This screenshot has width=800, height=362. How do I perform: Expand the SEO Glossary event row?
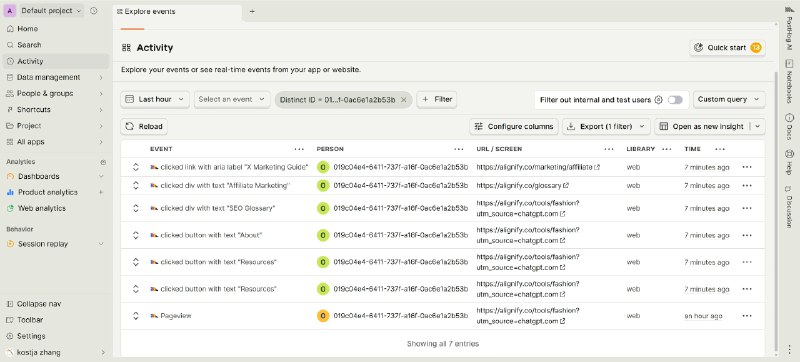pyautogui.click(x=136, y=209)
